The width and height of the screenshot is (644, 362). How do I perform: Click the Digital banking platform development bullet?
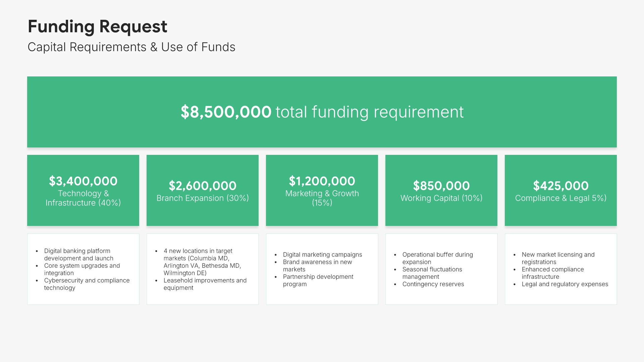pos(78,255)
